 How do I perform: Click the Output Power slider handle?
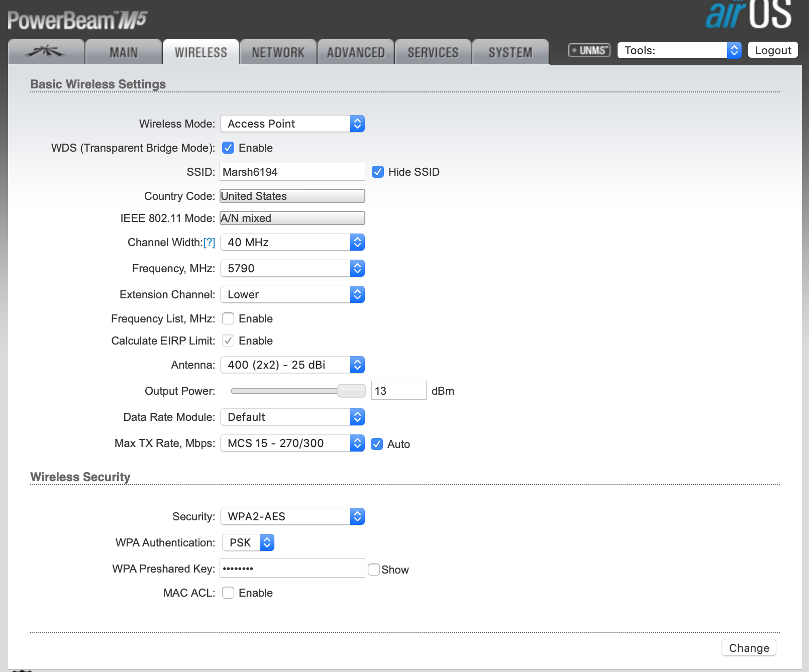(x=351, y=391)
